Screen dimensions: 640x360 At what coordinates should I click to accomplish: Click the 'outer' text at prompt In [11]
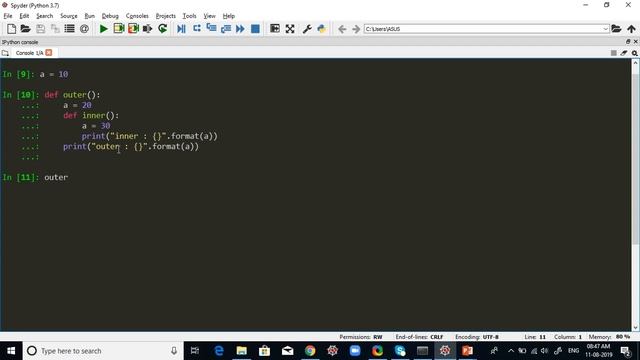56,177
